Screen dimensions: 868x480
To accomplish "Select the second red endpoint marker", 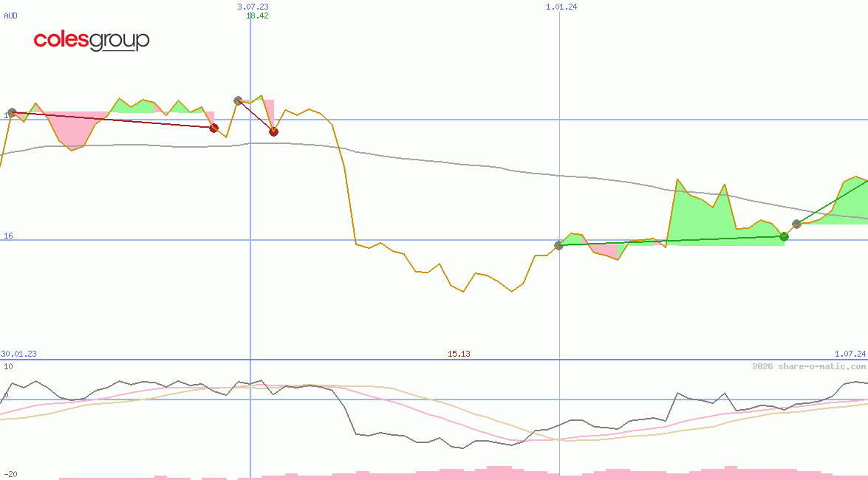I will point(273,131).
